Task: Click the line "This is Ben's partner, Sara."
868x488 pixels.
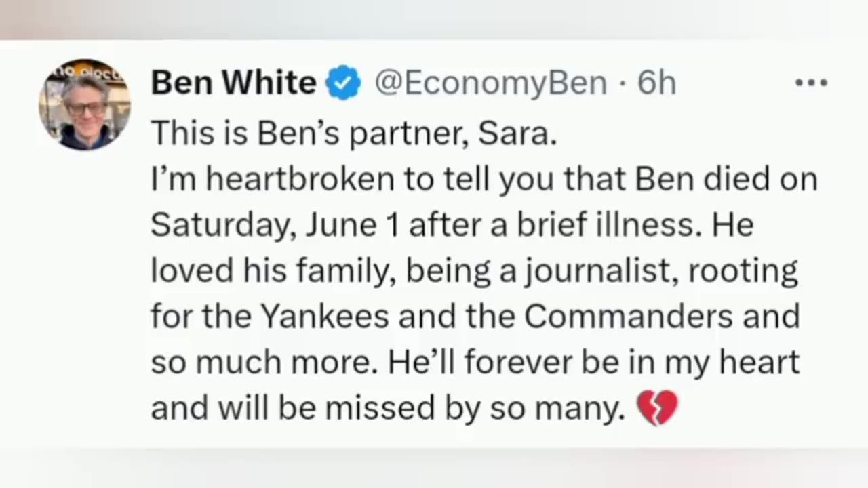Action: point(353,134)
